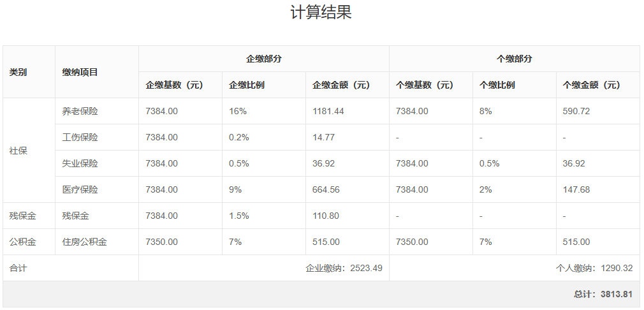Click the 合计 row label
Viewport: 644px width, 310px height.
(x=18, y=269)
